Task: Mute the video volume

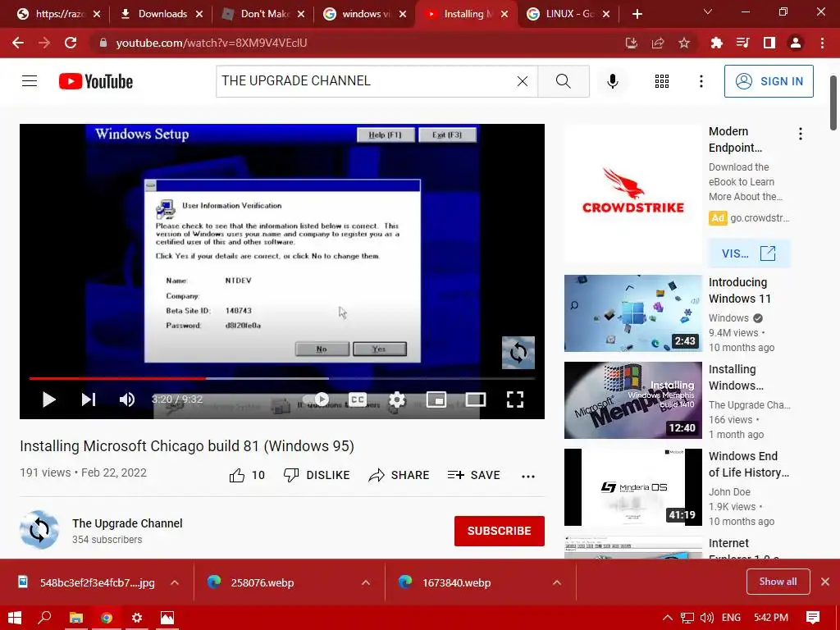Action: pos(127,399)
